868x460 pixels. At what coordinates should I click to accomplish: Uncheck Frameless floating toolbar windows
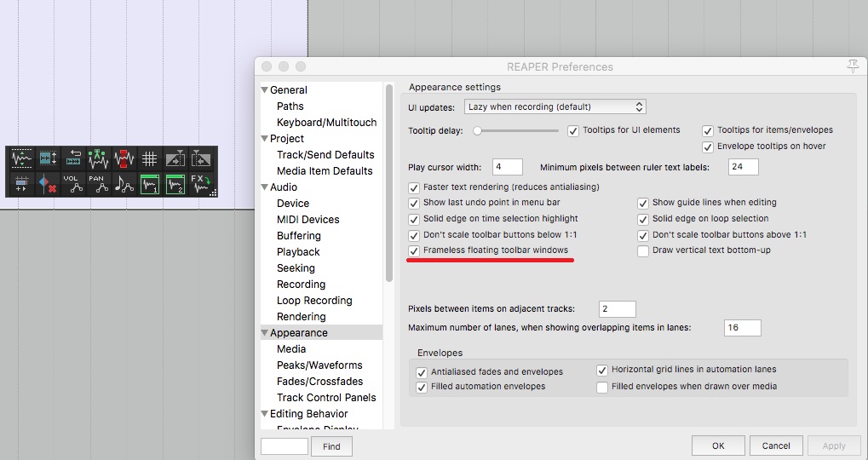[x=413, y=250]
